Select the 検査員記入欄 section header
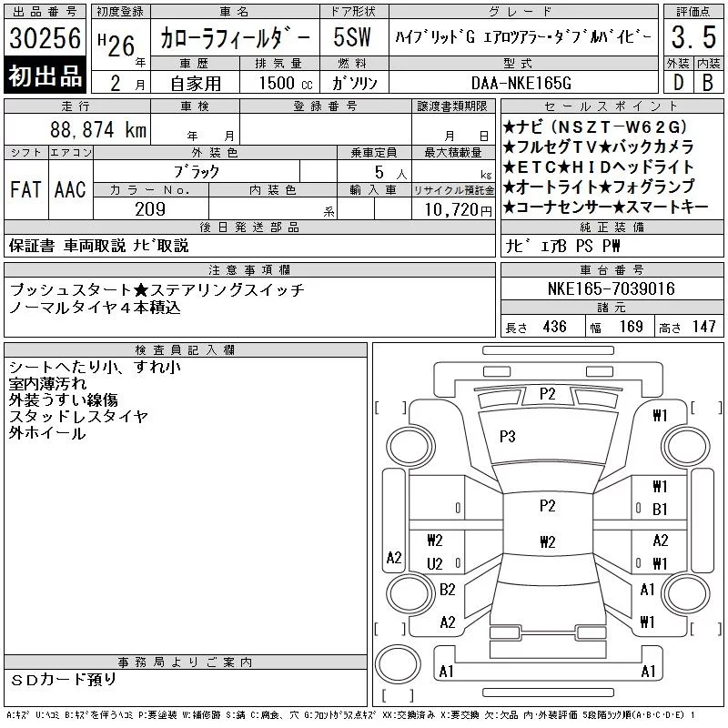This screenshot has width=728, height=728. point(186,349)
